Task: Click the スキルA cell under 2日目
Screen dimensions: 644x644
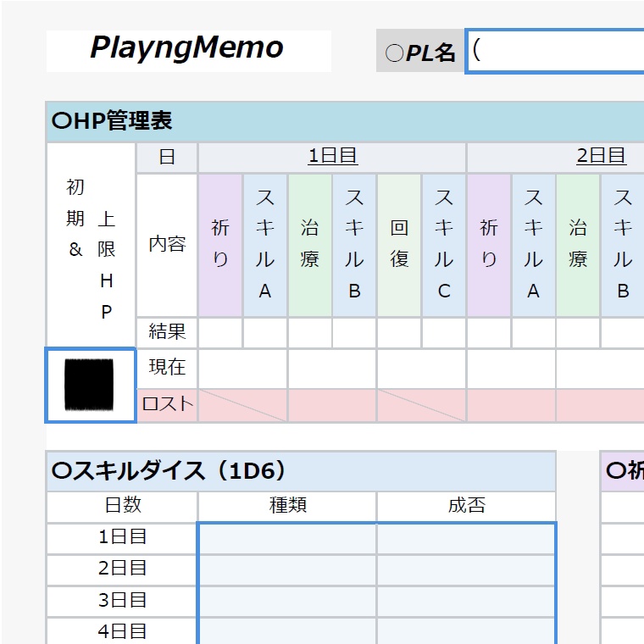Action: pyautogui.click(x=534, y=245)
